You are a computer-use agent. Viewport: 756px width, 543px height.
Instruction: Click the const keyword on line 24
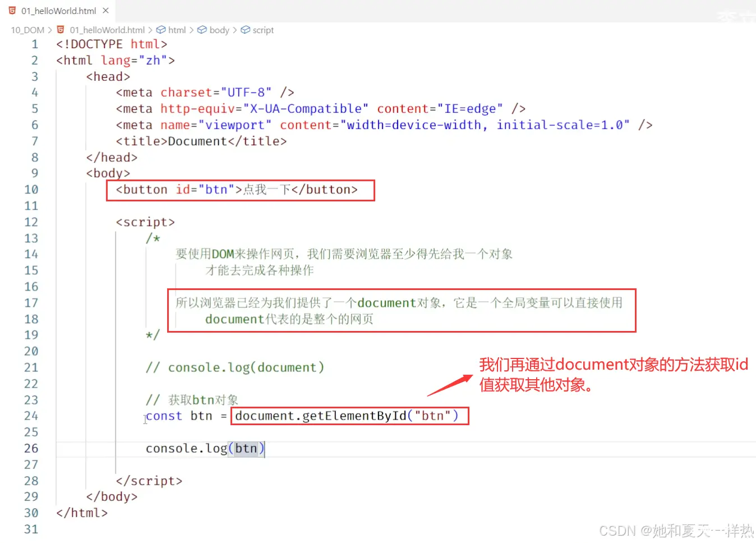point(164,416)
